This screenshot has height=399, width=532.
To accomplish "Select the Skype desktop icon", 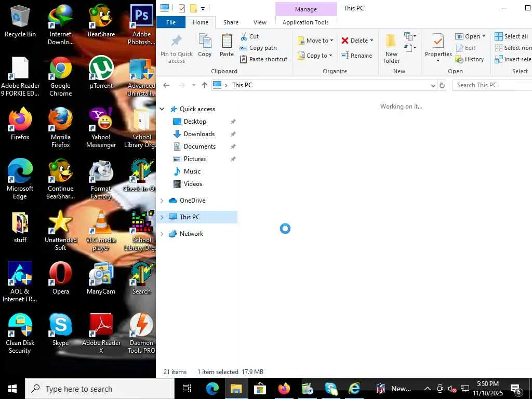I will [60, 330].
